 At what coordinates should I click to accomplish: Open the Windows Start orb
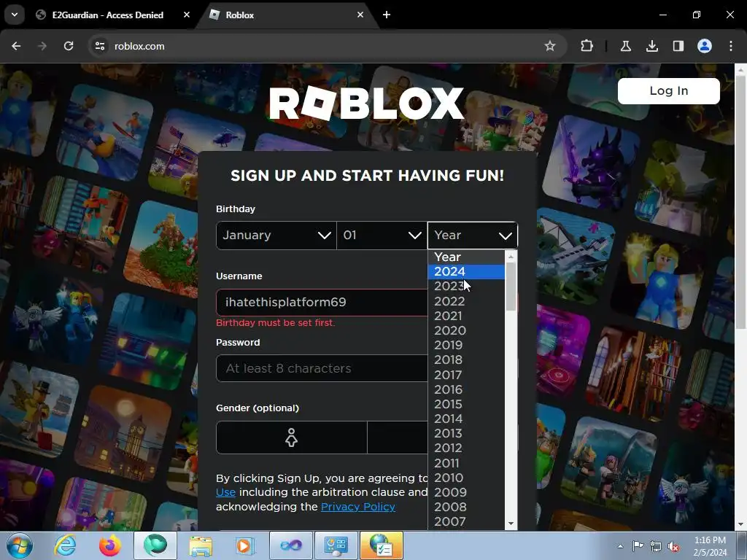pyautogui.click(x=20, y=545)
